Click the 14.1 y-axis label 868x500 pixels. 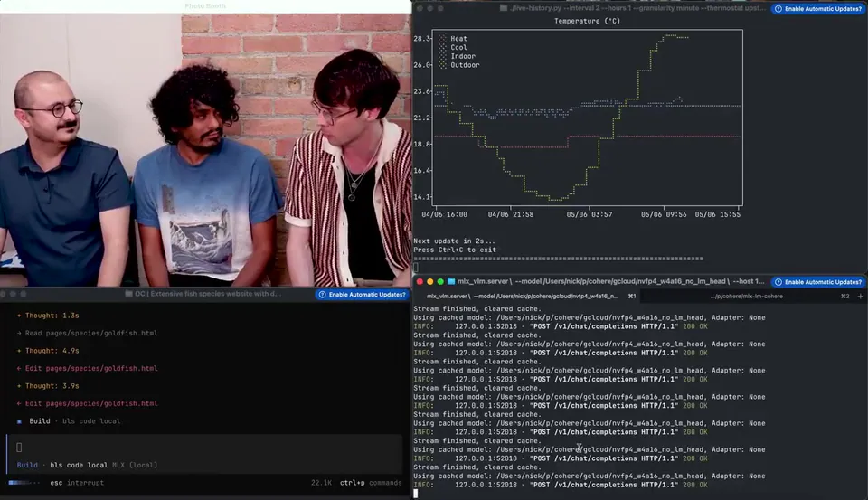tap(422, 197)
